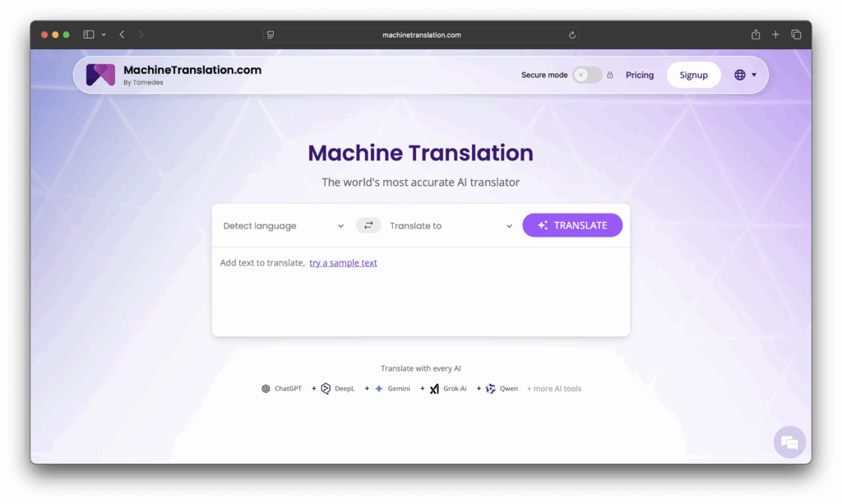The width and height of the screenshot is (842, 504).
Task: Open the Translate to dropdown
Action: (x=451, y=226)
